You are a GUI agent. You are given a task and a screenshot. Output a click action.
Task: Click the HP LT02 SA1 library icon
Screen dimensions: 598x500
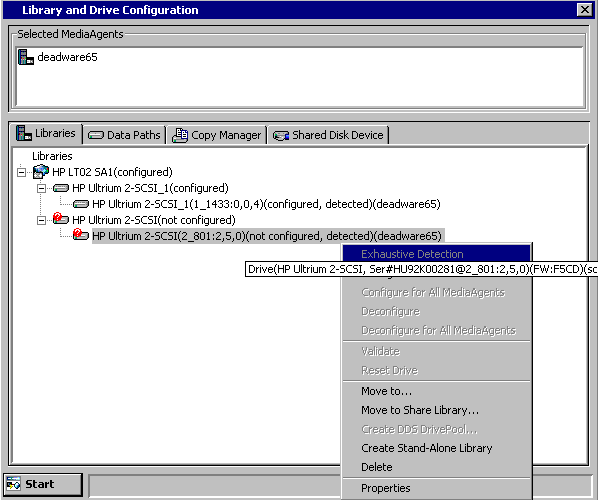pos(41,172)
